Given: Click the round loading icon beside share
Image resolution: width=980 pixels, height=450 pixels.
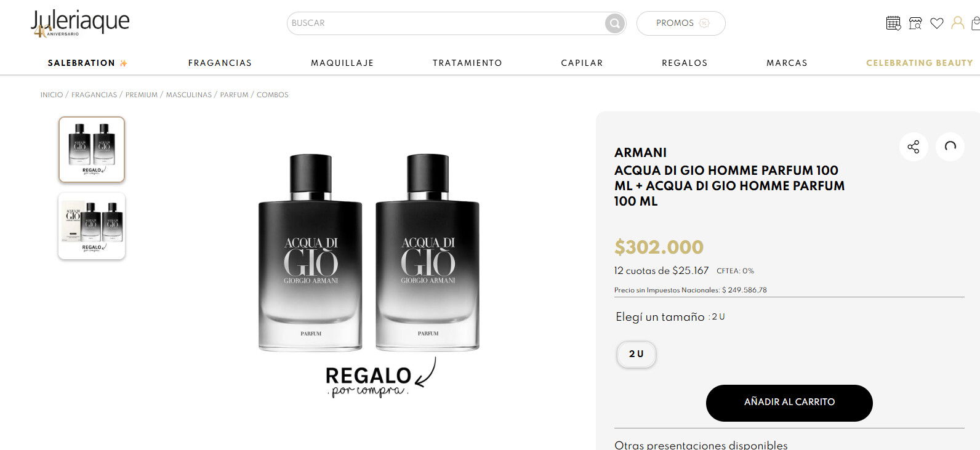Looking at the screenshot, I should coord(950,147).
